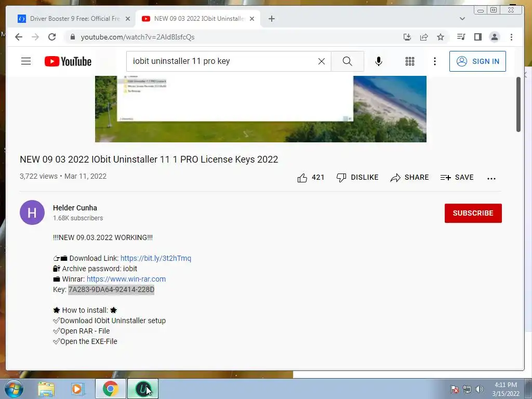Click the Chrome taskbar icon

click(110, 389)
